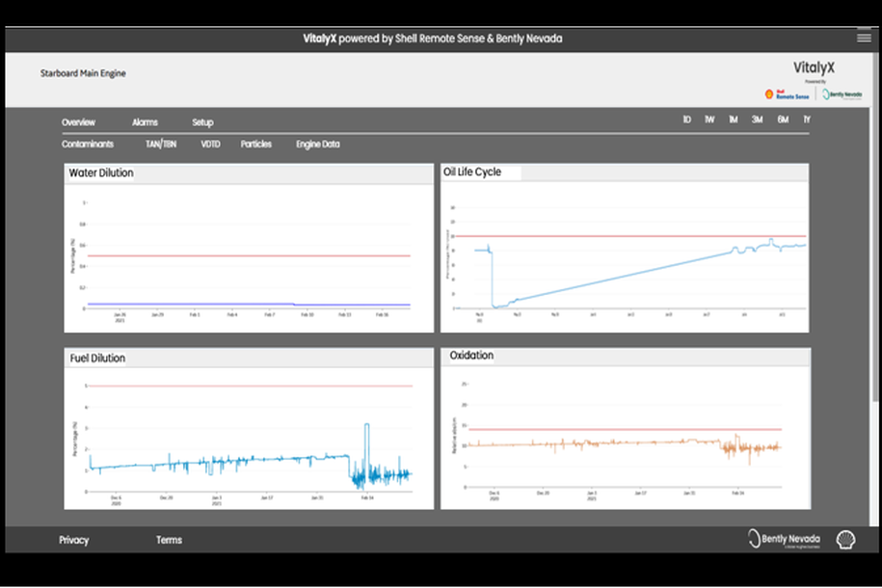Screen dimensions: 882x588
Task: Switch to the Overview tab
Action: pyautogui.click(x=78, y=122)
